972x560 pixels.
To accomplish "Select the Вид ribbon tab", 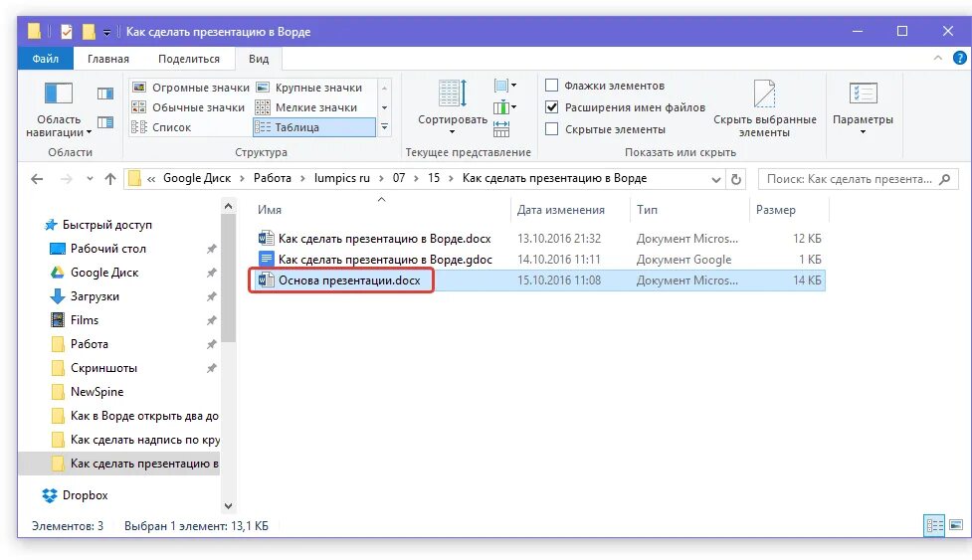I will tap(259, 59).
